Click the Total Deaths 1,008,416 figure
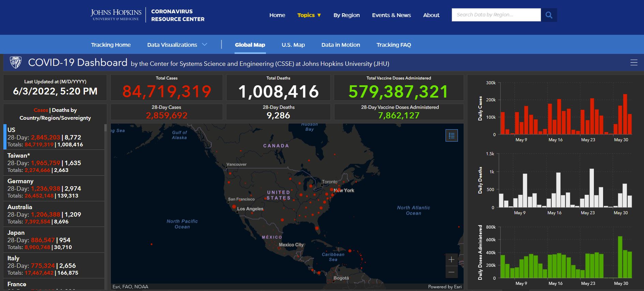Viewport: 644px width, 291px height. [x=279, y=91]
